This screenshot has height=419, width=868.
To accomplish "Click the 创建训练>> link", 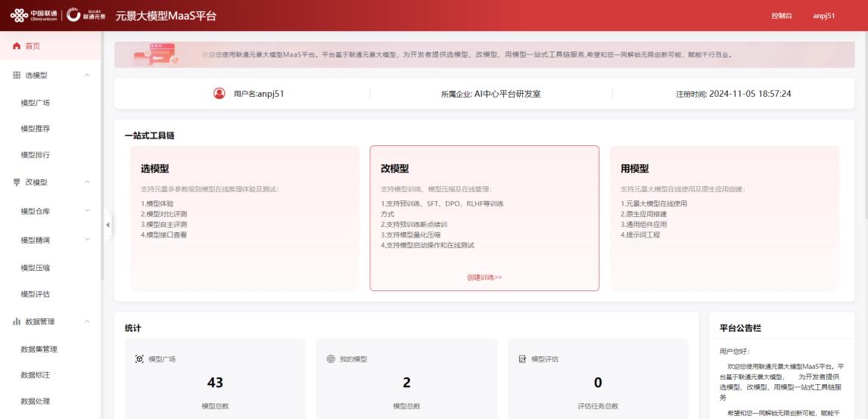I will tap(484, 278).
